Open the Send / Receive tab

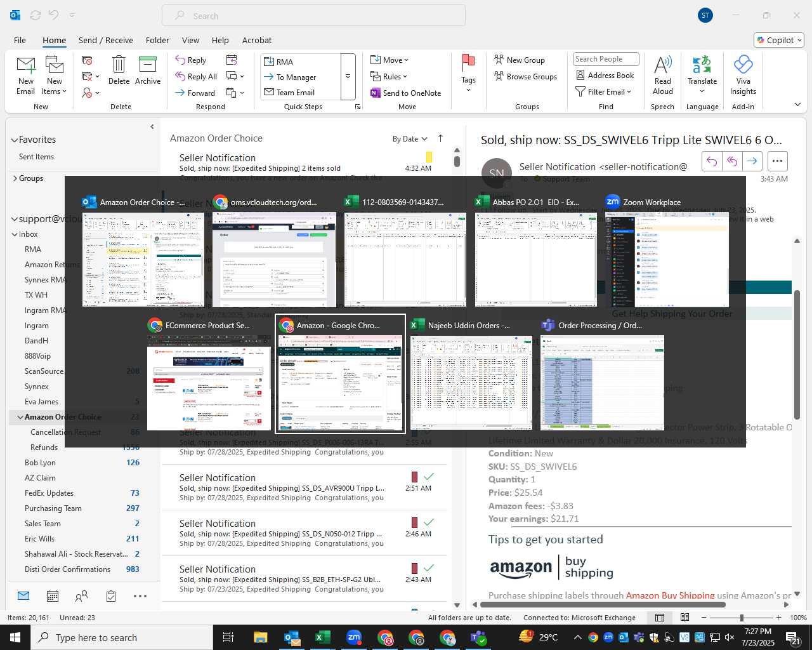coord(106,40)
